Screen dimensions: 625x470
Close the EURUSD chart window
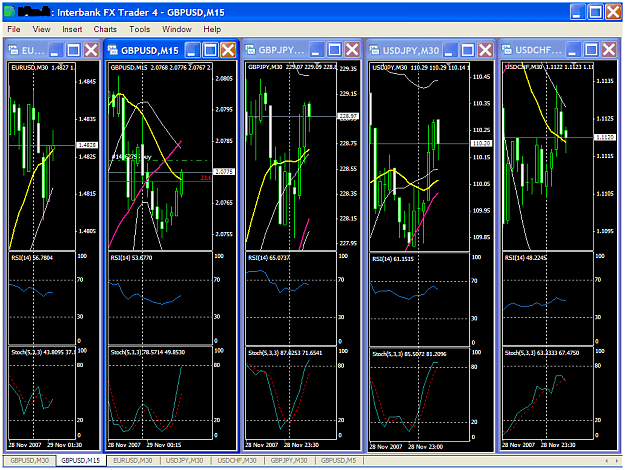tap(91, 50)
